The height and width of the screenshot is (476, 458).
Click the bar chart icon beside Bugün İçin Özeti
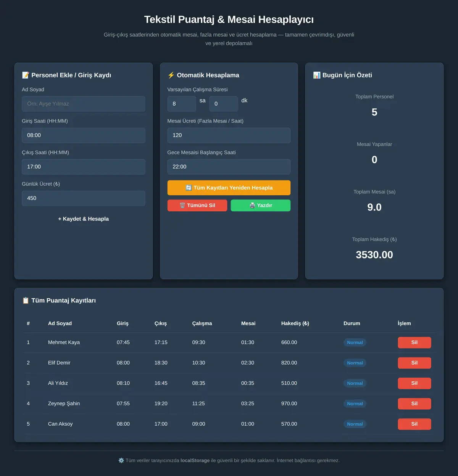(317, 75)
